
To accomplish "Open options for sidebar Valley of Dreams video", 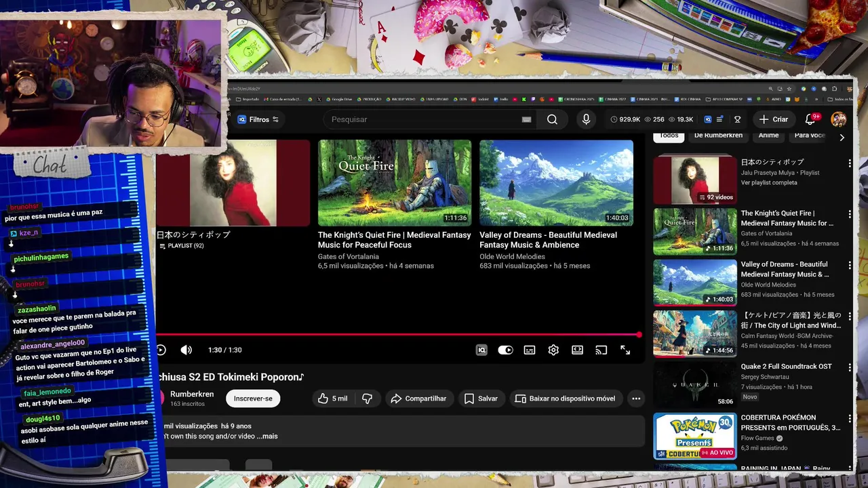I will coord(849,265).
